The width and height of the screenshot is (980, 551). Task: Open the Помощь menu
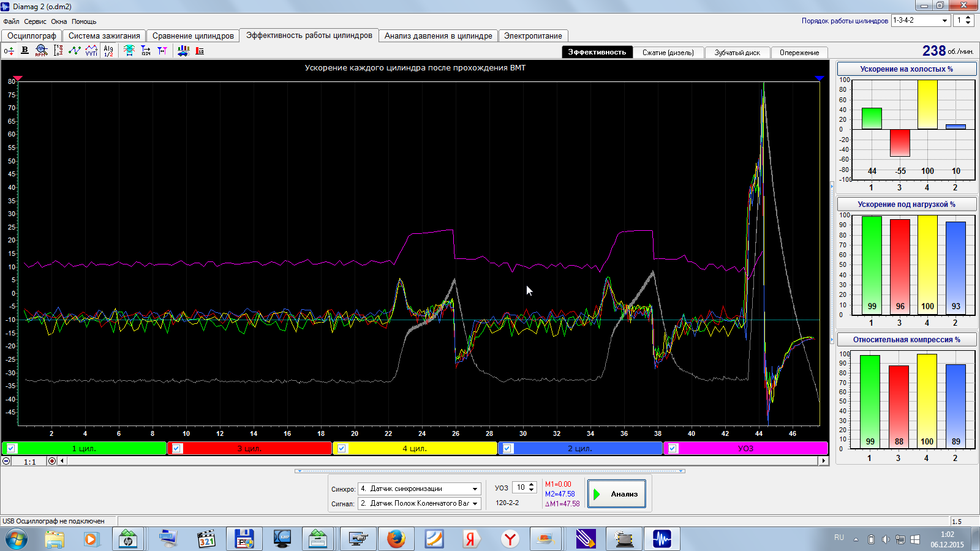pyautogui.click(x=84, y=21)
